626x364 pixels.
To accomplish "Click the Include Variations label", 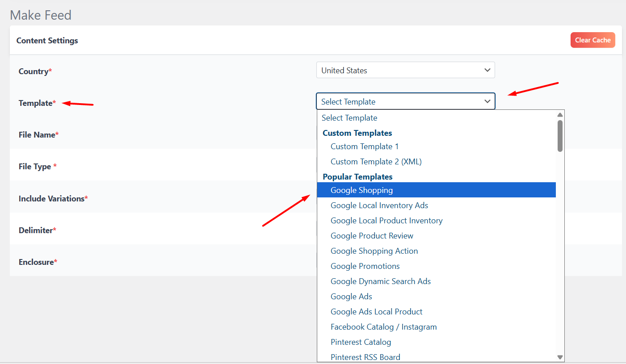I will coord(53,198).
